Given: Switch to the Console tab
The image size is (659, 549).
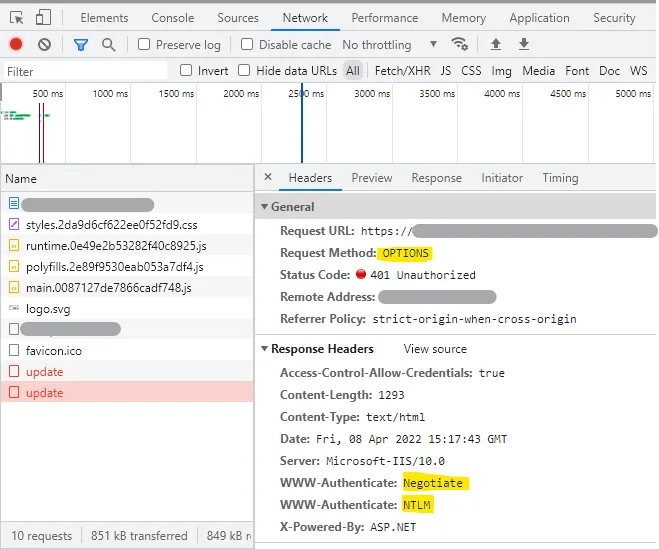Looking at the screenshot, I should (x=173, y=18).
